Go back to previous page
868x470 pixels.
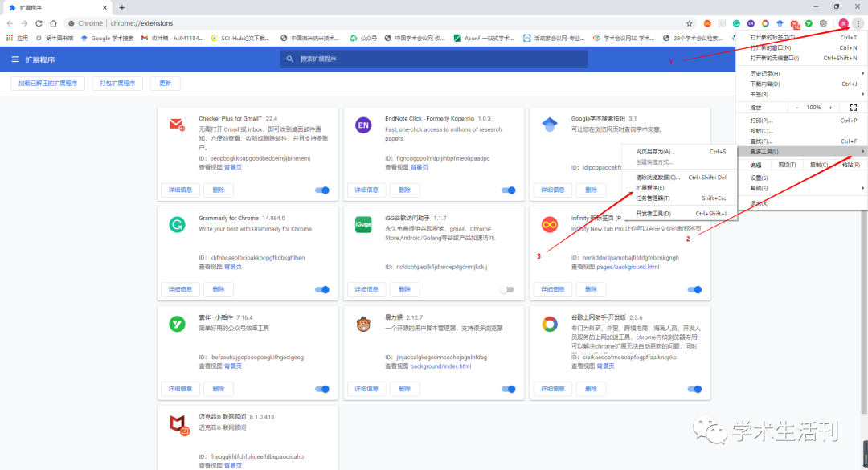point(10,23)
